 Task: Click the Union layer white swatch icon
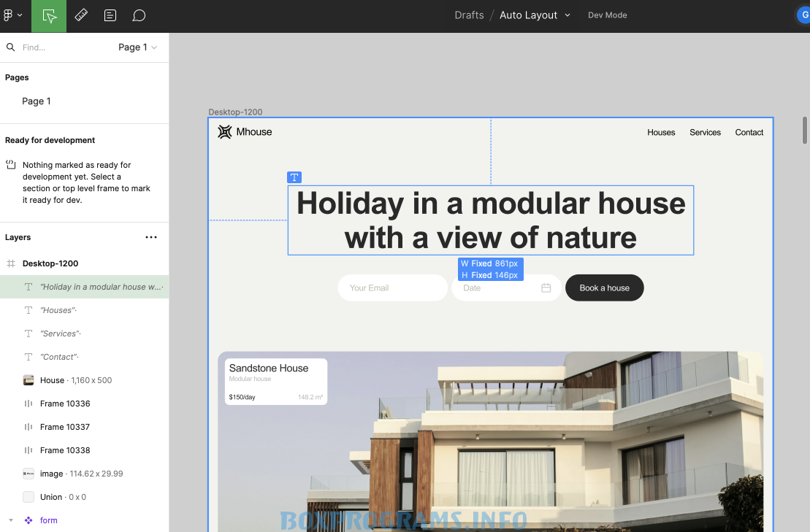[28, 497]
